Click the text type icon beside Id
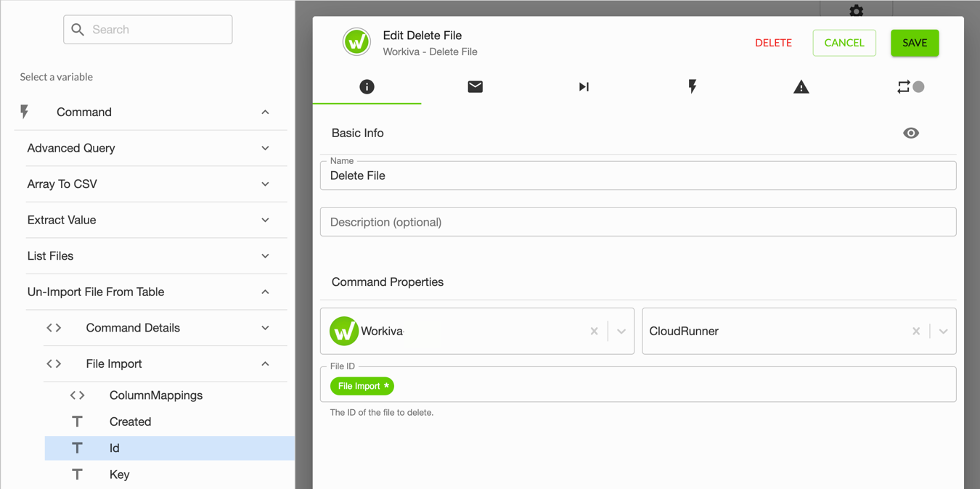Image resolution: width=980 pixels, height=489 pixels. [x=77, y=448]
